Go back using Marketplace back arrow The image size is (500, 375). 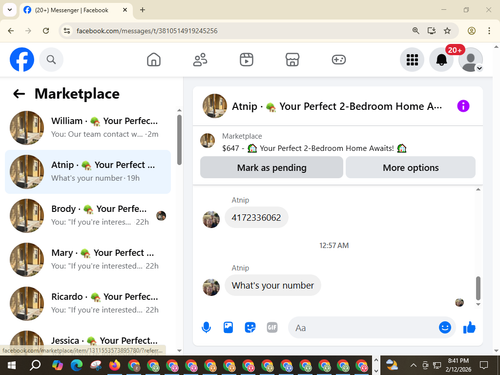click(19, 94)
